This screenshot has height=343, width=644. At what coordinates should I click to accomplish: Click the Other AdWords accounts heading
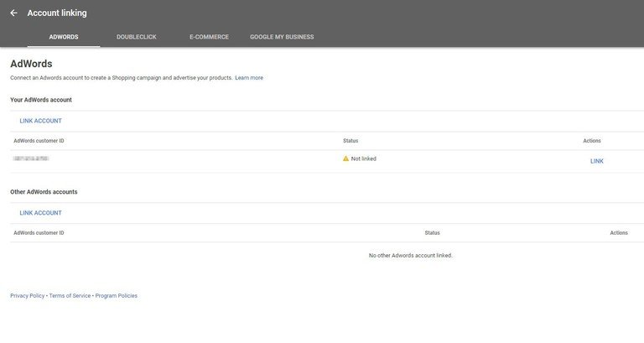point(44,192)
